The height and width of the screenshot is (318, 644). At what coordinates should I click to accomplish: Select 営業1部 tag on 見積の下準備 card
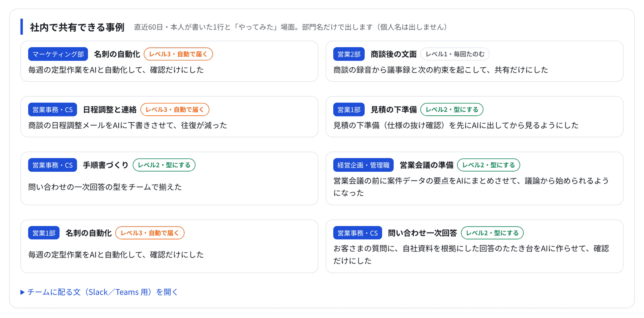tap(349, 110)
